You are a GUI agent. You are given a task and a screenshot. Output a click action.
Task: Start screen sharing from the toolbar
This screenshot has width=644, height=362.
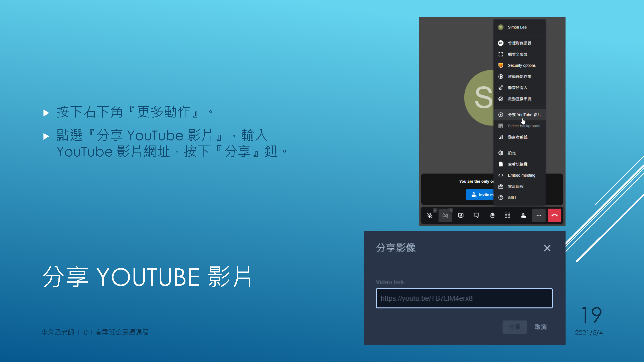[x=461, y=215]
